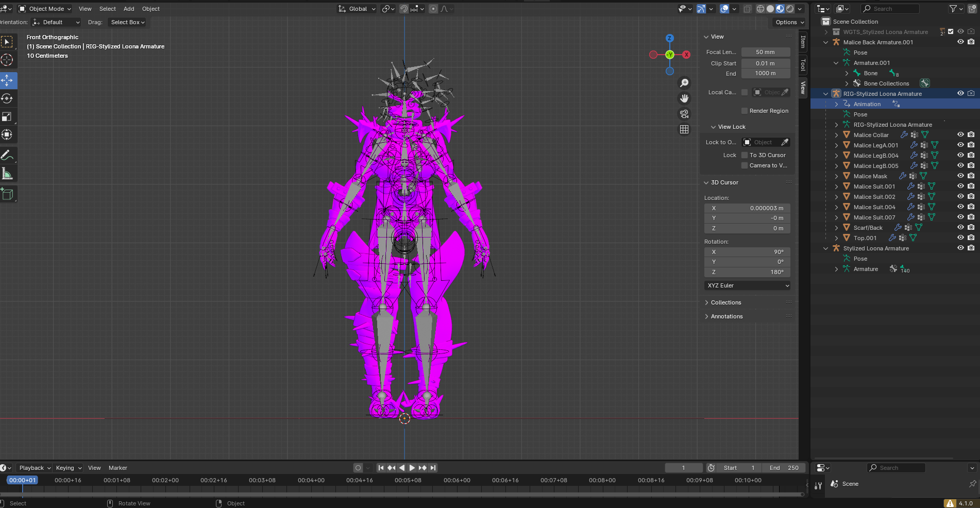Open outliner filter funnel icon
The height and width of the screenshot is (508, 980).
click(953, 9)
